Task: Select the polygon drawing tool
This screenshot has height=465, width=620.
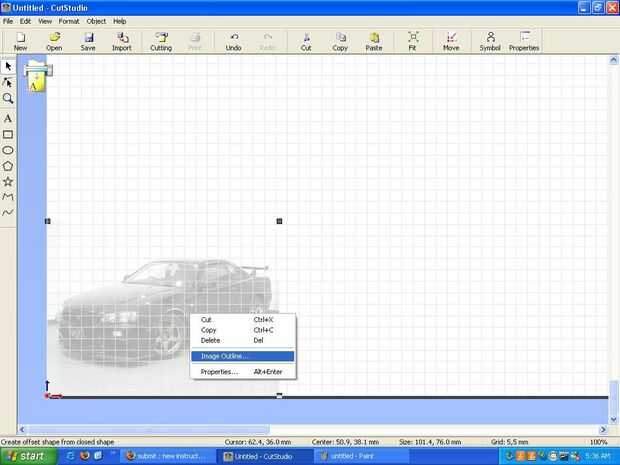Action: (8, 166)
